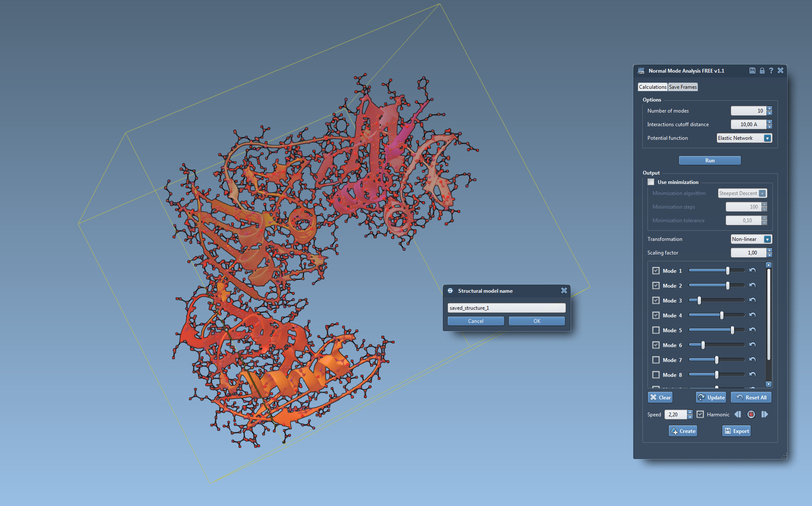The image size is (812, 506).
Task: Reset Mode 4 with its undo arrow
Action: click(752, 315)
